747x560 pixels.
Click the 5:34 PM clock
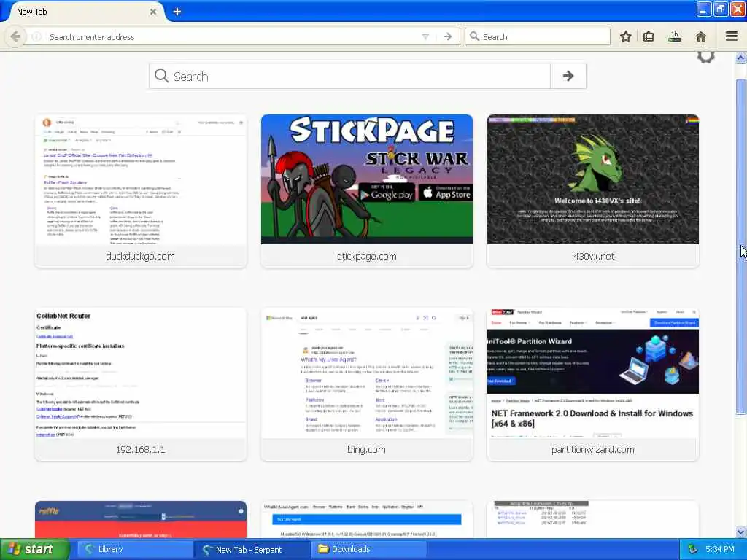719,550
